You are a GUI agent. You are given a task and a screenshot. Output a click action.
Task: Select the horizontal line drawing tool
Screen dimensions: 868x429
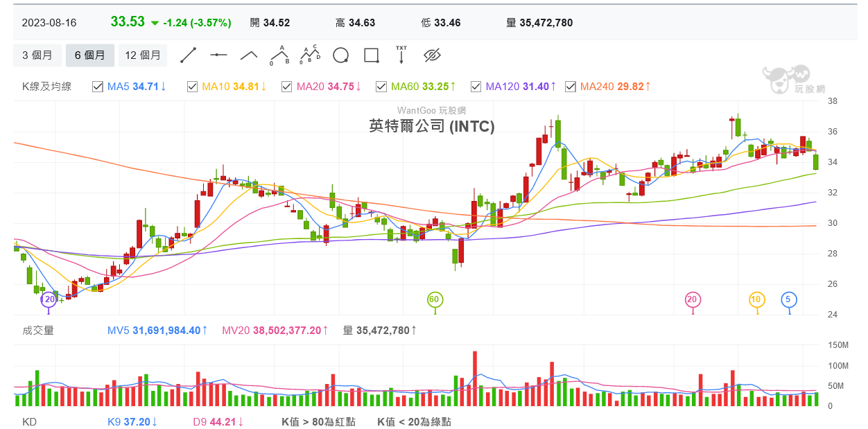218,55
